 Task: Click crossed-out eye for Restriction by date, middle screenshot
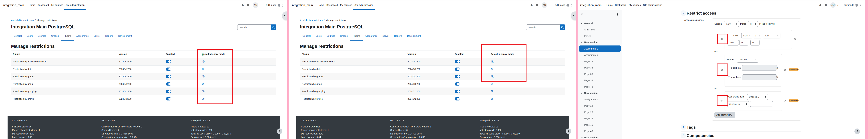point(492,69)
